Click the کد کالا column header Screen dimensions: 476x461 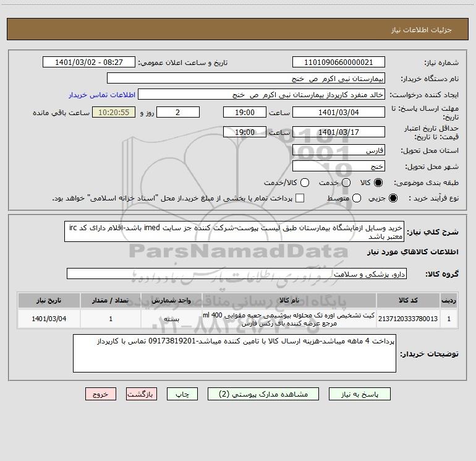tap(408, 300)
